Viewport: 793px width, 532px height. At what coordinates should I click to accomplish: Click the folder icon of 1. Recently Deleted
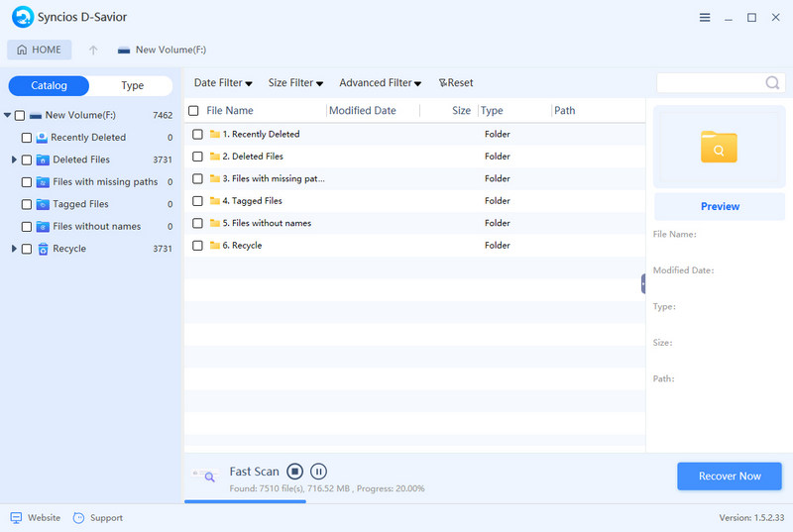[x=215, y=134]
